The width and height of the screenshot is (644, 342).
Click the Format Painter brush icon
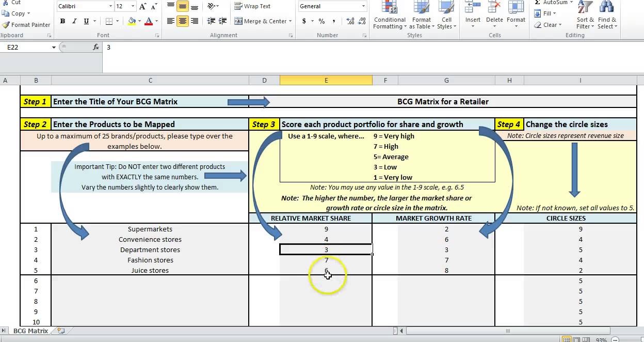tap(6, 25)
